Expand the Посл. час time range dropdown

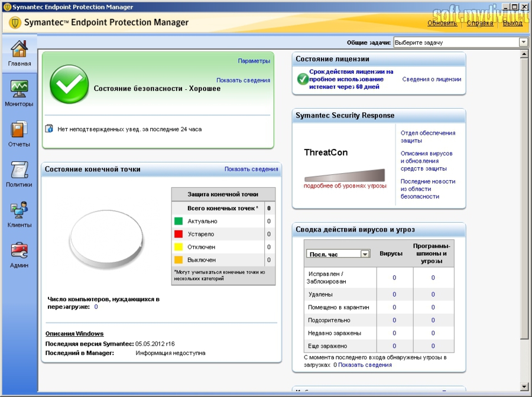[365, 254]
